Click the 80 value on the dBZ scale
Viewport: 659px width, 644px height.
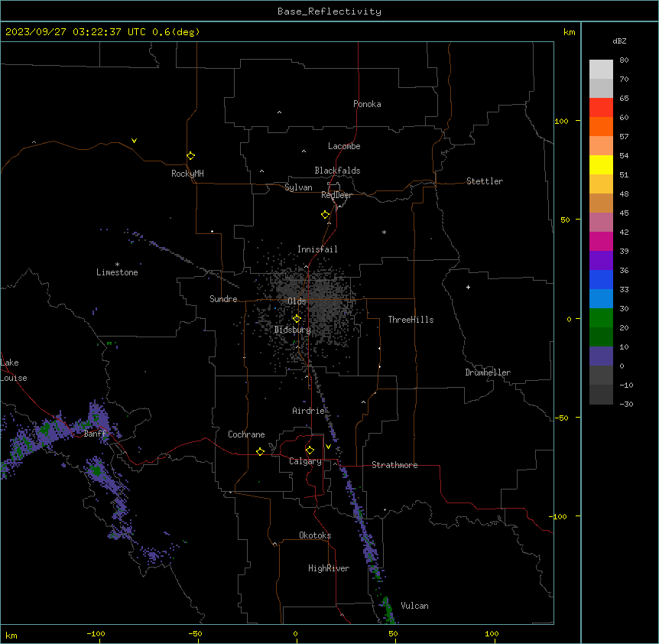point(624,60)
